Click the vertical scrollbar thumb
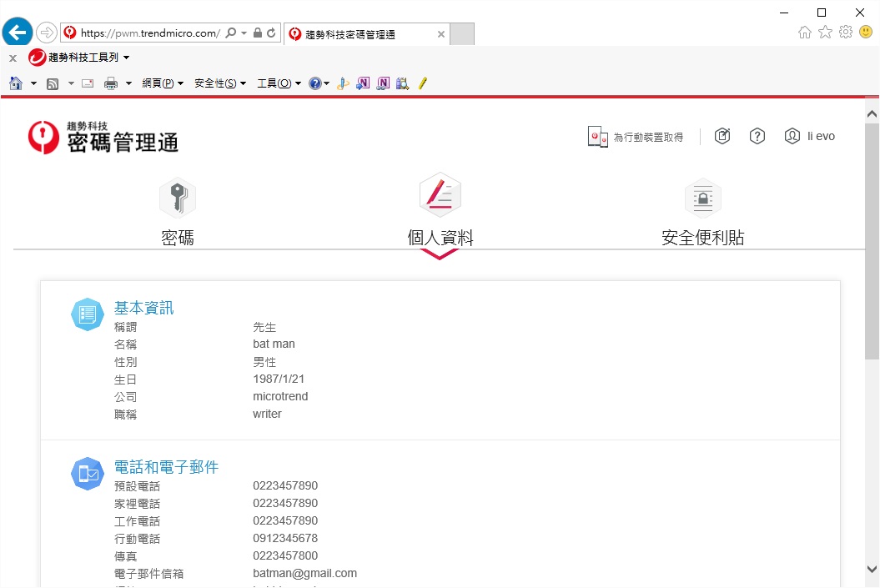 (x=872, y=241)
